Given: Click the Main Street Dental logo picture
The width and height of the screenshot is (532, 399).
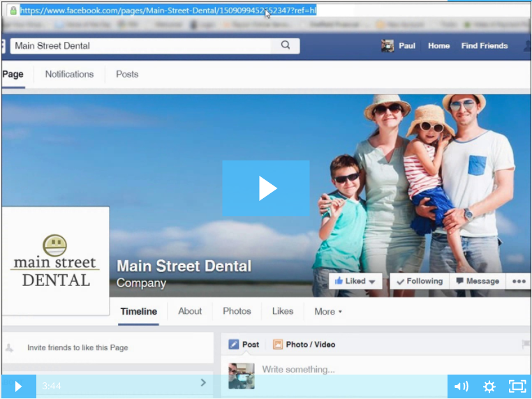Looking at the screenshot, I should [x=55, y=261].
